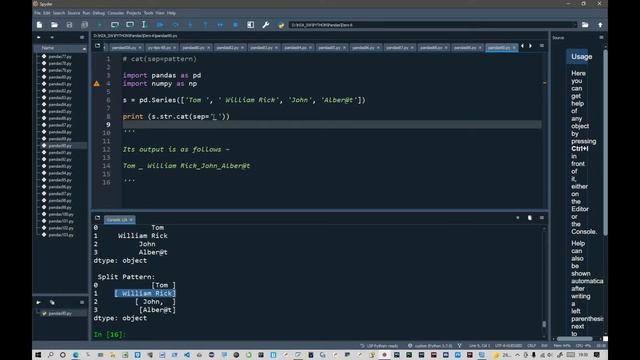Click Change to parent directory arrow icon

(600, 25)
